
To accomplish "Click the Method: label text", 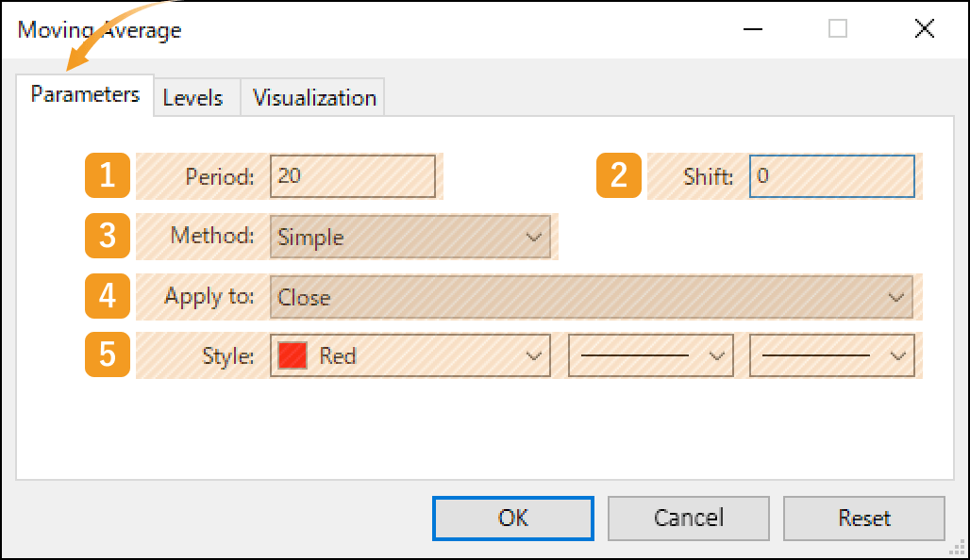I will pos(212,236).
